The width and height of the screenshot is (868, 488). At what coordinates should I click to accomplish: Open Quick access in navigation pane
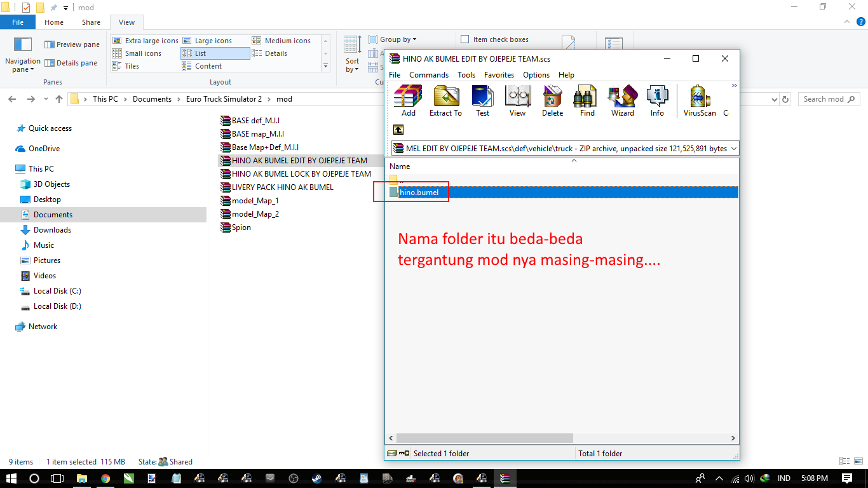tap(44, 128)
